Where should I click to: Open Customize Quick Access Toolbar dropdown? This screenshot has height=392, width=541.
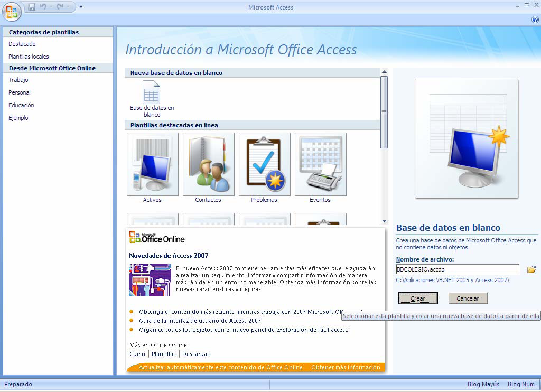(x=81, y=6)
